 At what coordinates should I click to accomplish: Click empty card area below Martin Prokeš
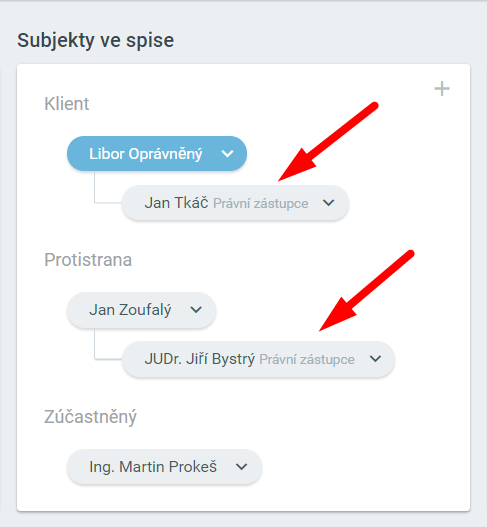tap(243, 497)
